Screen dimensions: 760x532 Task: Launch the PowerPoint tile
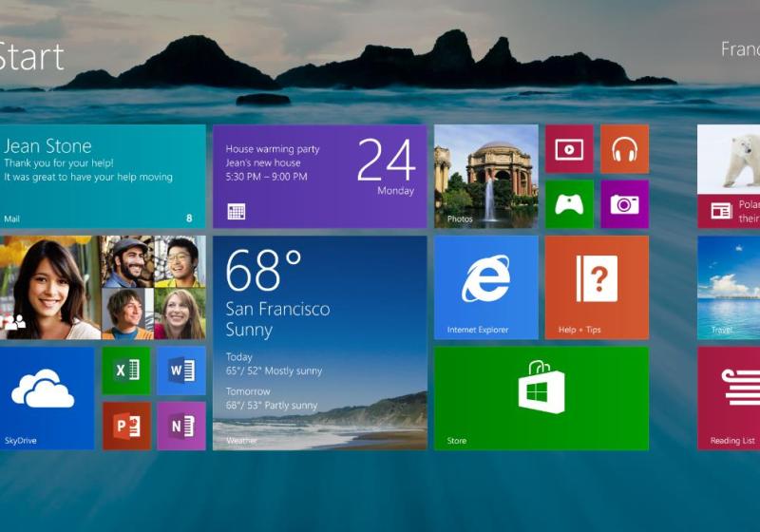tap(126, 426)
